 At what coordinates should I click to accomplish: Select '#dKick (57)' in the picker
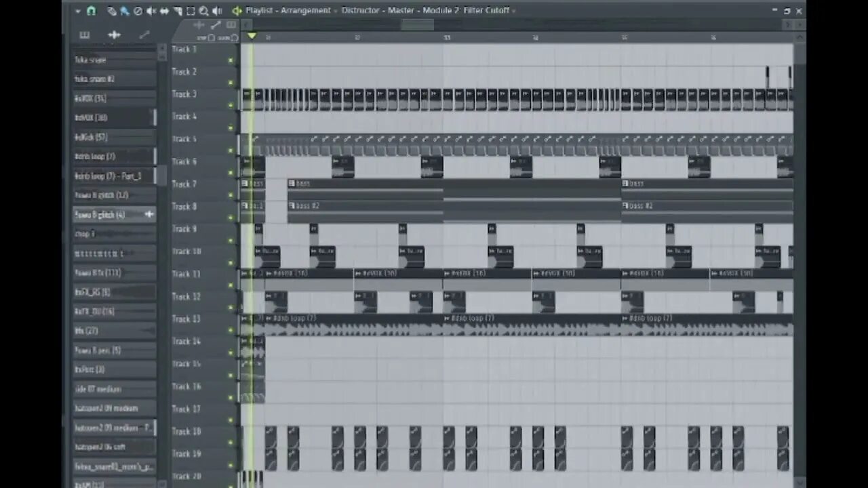[x=114, y=137]
